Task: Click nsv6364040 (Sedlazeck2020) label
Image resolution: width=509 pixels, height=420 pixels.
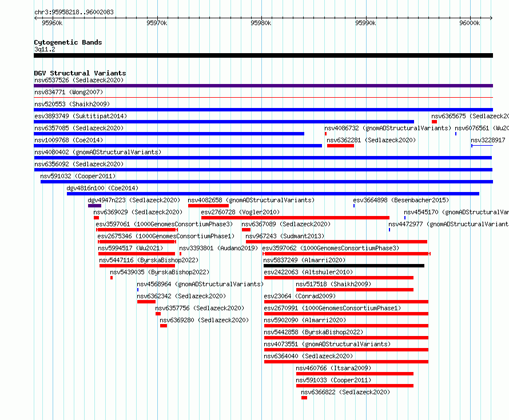Action: 308,356
